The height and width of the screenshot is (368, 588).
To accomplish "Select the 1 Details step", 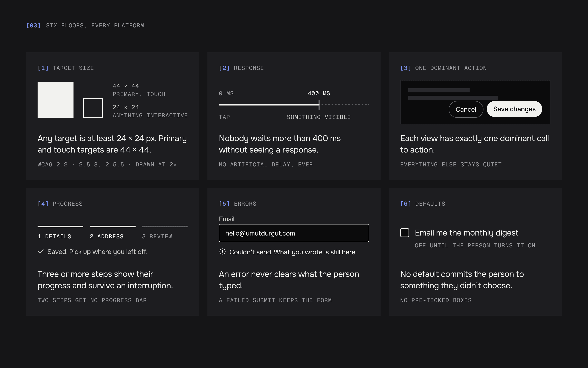I will (x=60, y=233).
